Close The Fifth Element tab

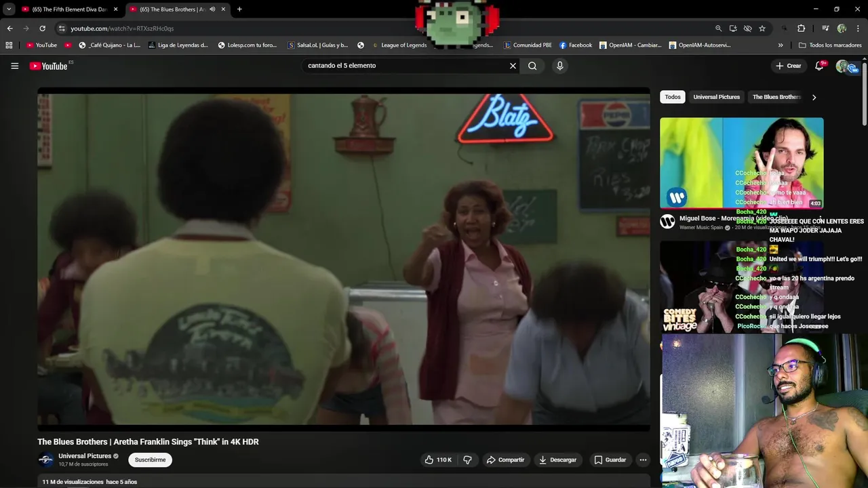pyautogui.click(x=115, y=9)
